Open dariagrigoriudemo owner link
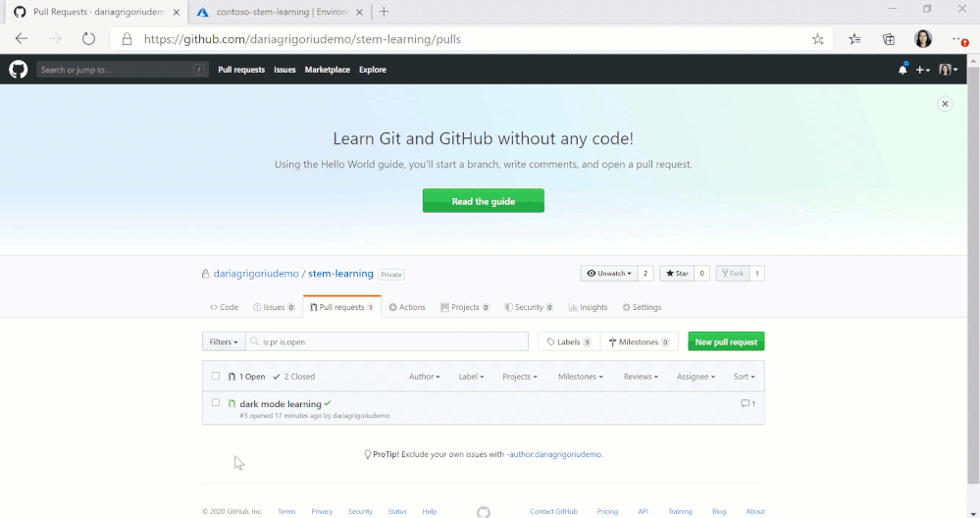 click(x=256, y=274)
